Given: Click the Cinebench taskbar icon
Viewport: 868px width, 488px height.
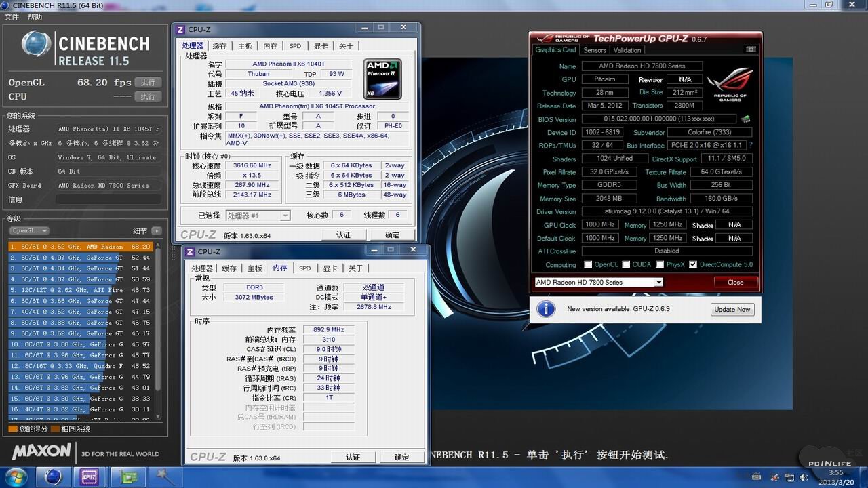Looking at the screenshot, I should click(x=53, y=477).
